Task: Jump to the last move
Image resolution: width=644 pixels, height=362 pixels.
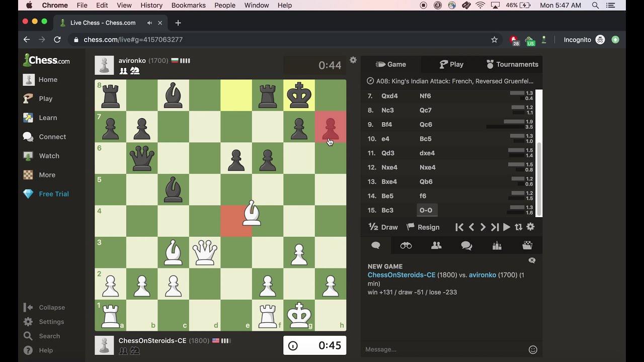Action: point(495,227)
